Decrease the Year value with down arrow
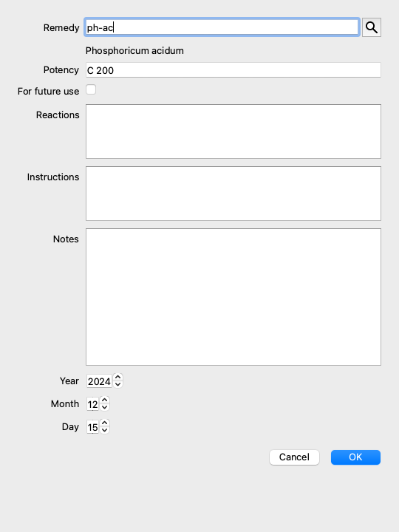 point(117,384)
